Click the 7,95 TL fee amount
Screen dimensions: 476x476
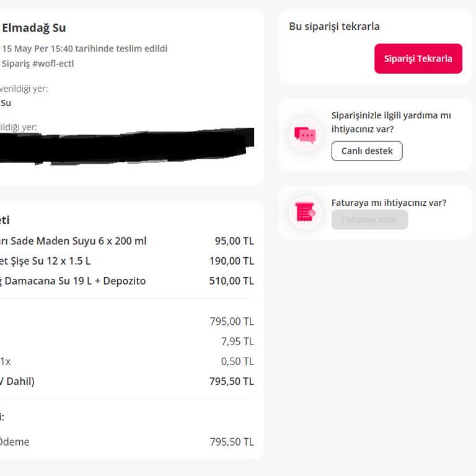237,341
